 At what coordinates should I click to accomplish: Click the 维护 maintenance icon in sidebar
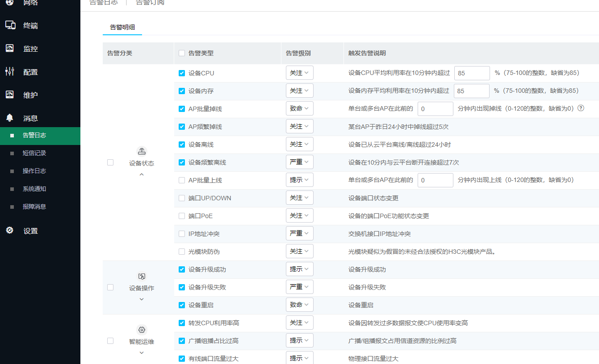click(x=10, y=95)
